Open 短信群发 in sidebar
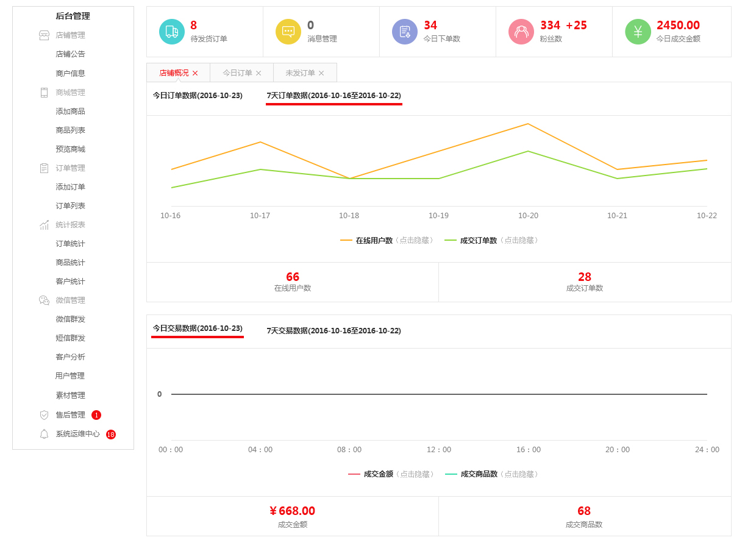This screenshot has height=543, width=756. pyautogui.click(x=70, y=338)
